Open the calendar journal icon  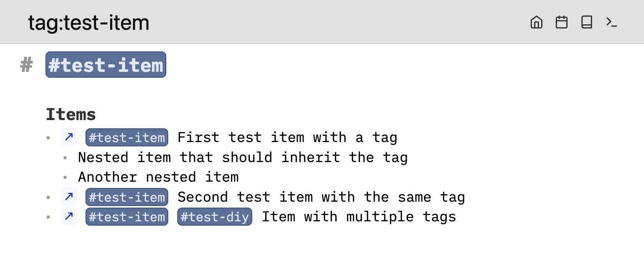[x=561, y=22]
